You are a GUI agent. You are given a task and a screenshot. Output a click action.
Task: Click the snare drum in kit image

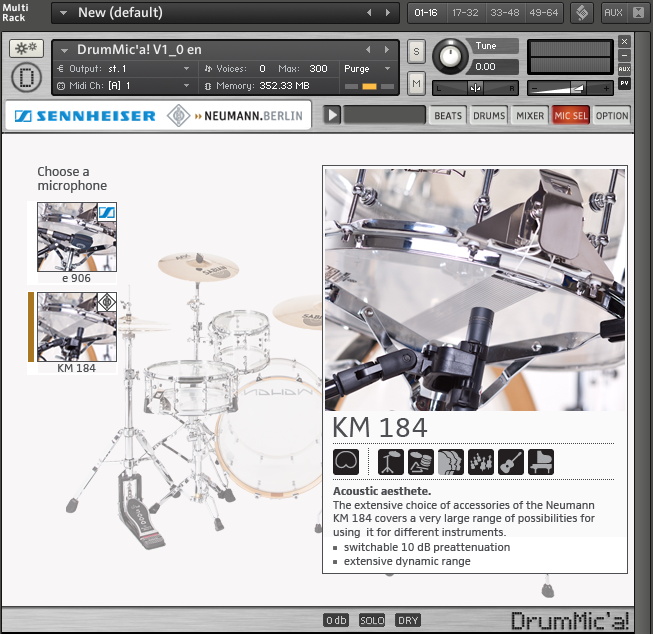(x=191, y=388)
